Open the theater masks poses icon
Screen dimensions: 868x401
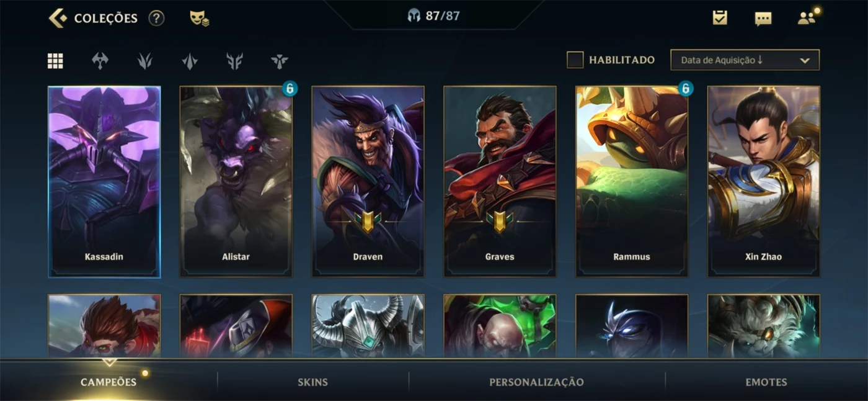coord(199,18)
